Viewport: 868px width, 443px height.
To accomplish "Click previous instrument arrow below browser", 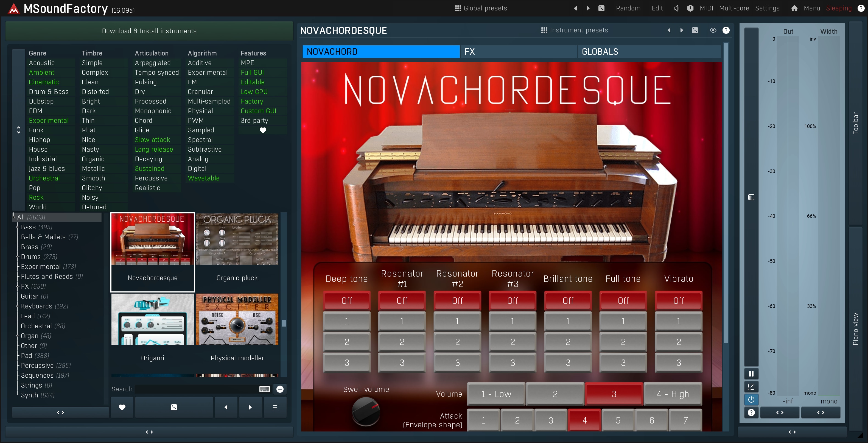I will pyautogui.click(x=226, y=407).
